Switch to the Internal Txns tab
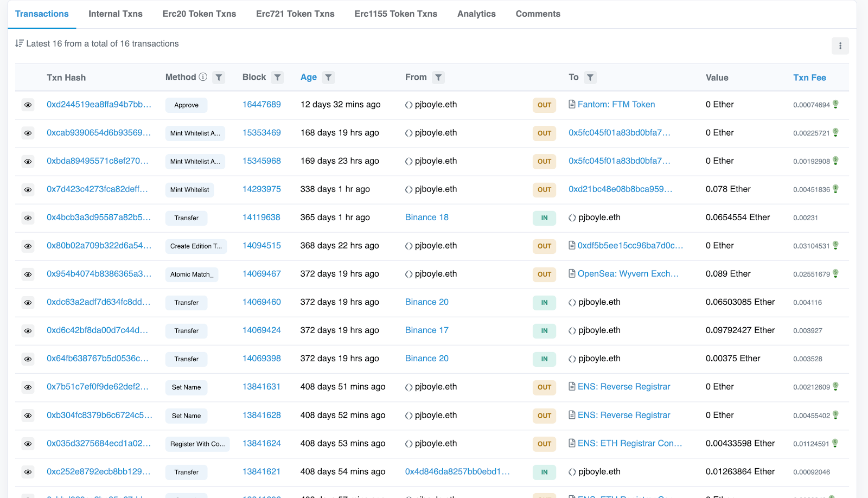The width and height of the screenshot is (868, 498). (116, 14)
